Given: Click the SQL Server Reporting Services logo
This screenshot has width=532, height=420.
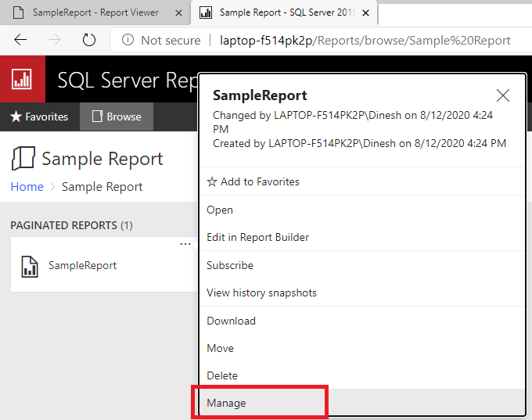Looking at the screenshot, I should 22,79.
